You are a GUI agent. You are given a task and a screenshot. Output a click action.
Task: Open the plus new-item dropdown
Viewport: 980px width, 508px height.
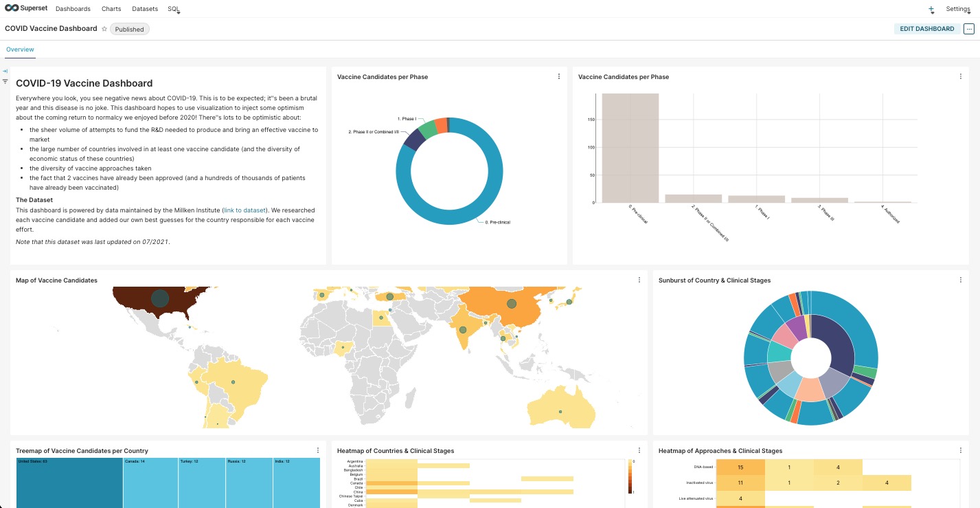931,10
